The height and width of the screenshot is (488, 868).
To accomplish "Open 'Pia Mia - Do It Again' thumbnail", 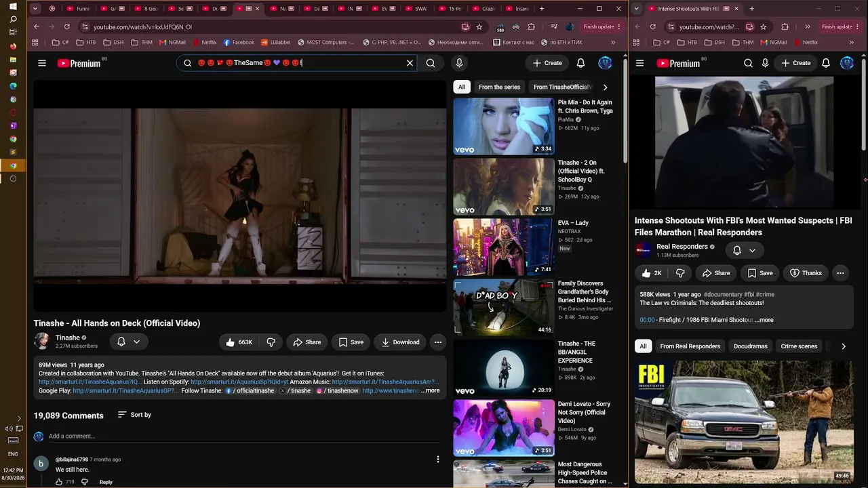I will 504,126.
